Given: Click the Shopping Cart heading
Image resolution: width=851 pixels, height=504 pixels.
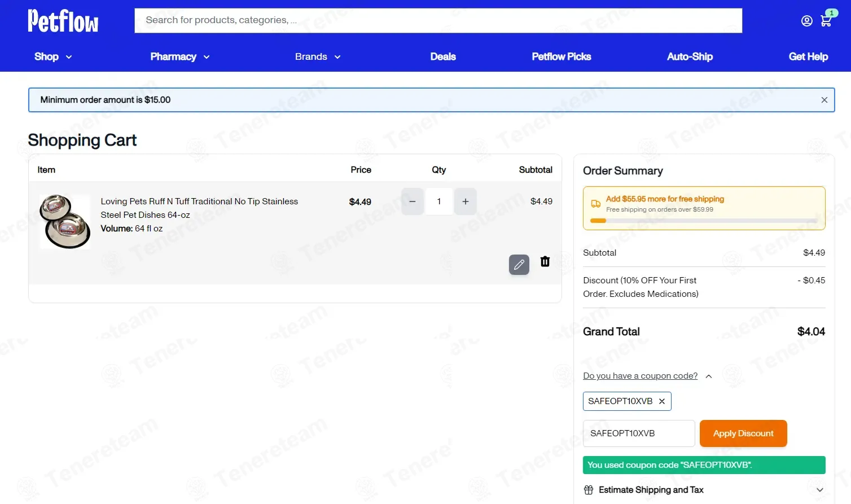Looking at the screenshot, I should [x=82, y=140].
